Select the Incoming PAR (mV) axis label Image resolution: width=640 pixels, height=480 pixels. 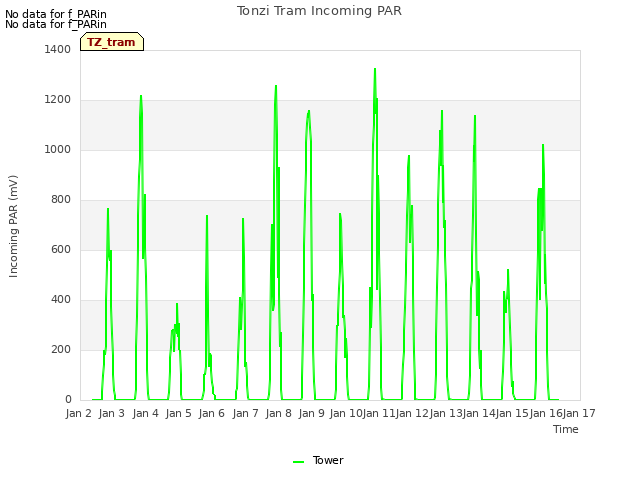pos(13,227)
